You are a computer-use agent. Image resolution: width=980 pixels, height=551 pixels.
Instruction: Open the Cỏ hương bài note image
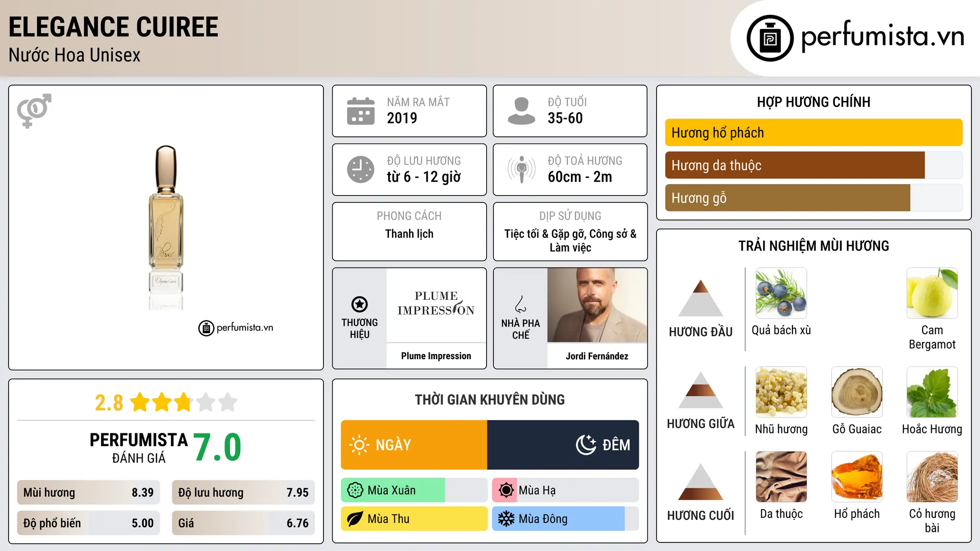coord(932,477)
